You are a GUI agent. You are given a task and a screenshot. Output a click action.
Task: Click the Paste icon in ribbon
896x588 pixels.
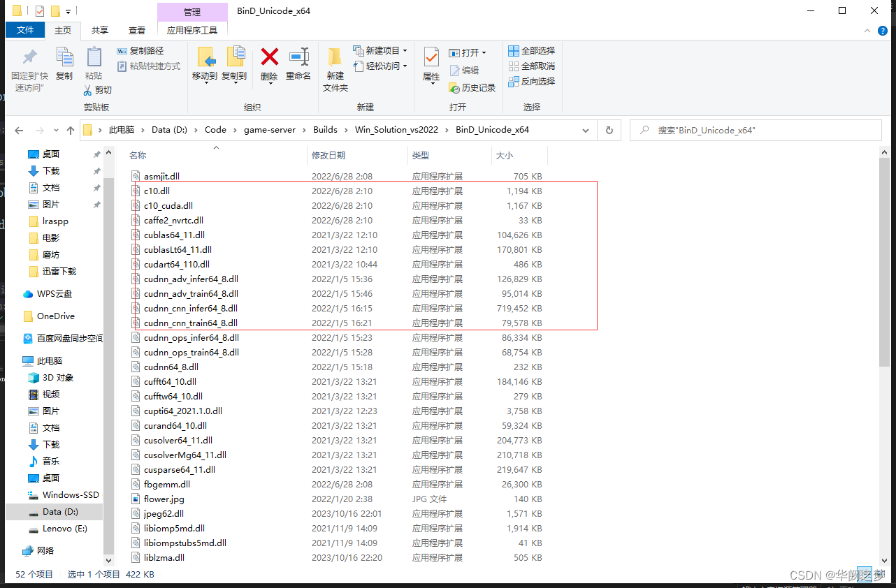pyautogui.click(x=94, y=57)
